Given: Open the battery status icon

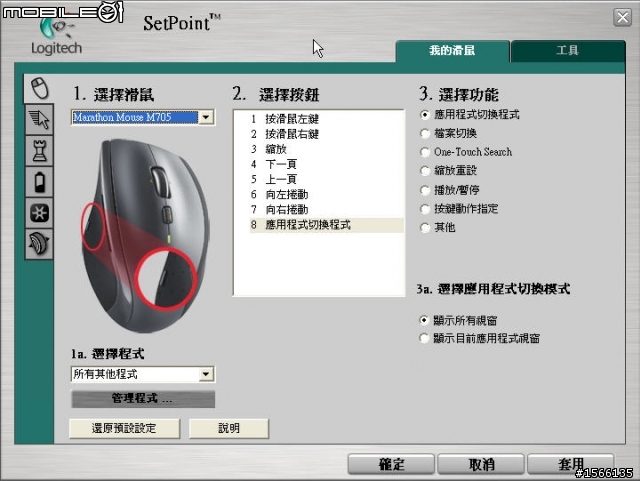Looking at the screenshot, I should coord(39,182).
